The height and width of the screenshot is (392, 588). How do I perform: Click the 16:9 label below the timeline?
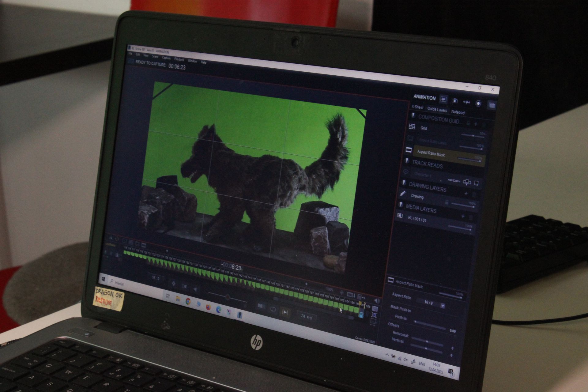pyautogui.click(x=156, y=278)
